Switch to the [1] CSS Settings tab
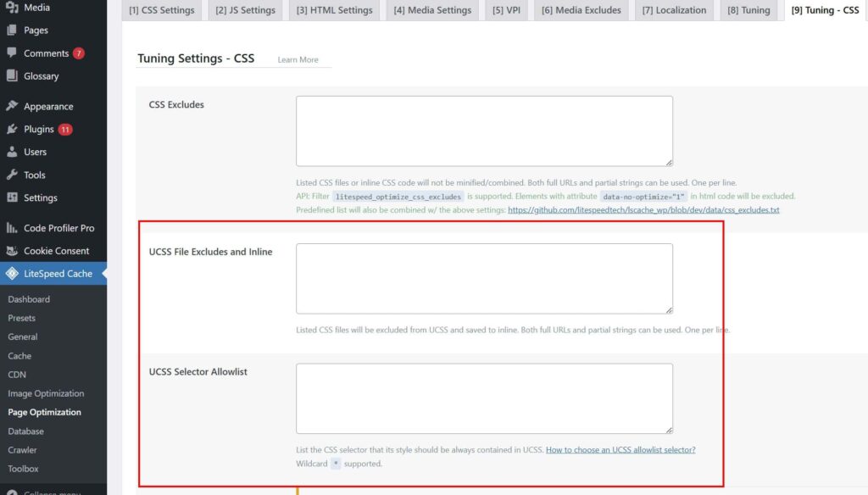The width and height of the screenshot is (868, 495). pos(161,10)
